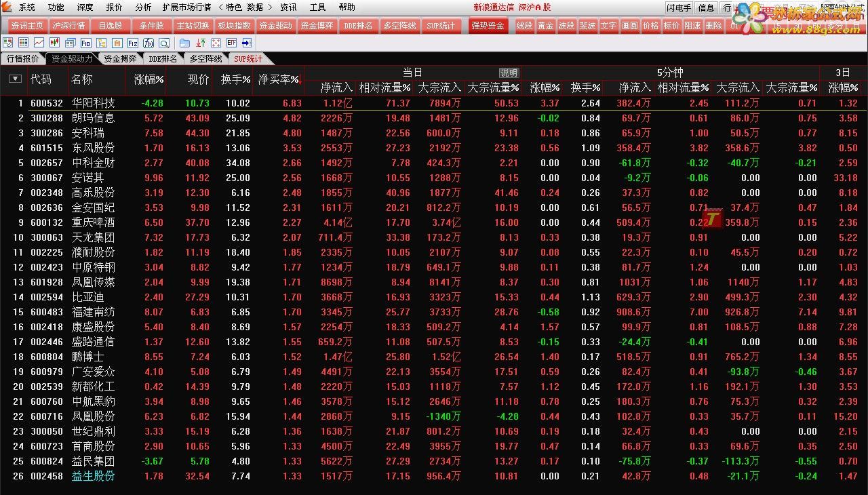Select the 文字 text tool button
The image size is (868, 495).
pyautogui.click(x=608, y=26)
